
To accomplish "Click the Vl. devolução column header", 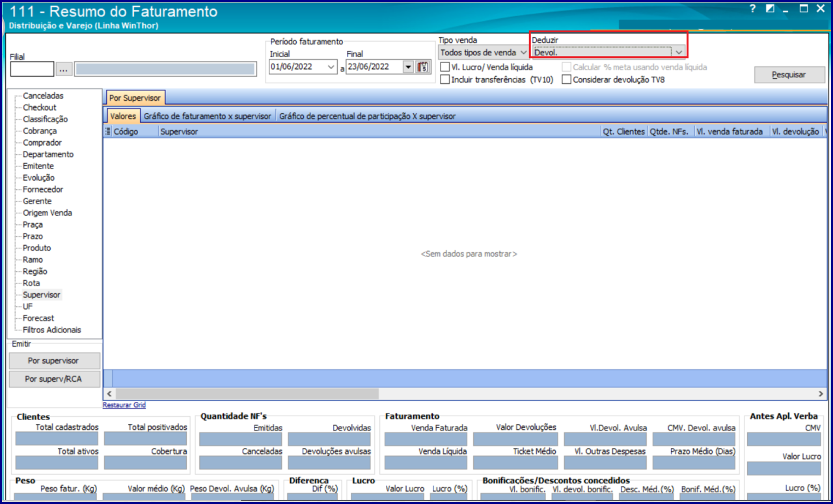I will coord(796,131).
